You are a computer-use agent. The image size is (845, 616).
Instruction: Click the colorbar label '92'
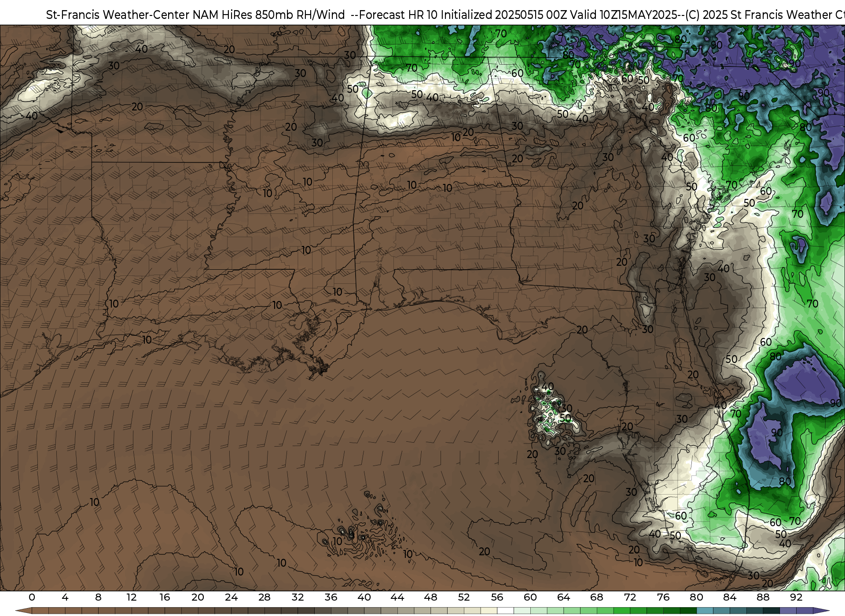pyautogui.click(x=796, y=597)
